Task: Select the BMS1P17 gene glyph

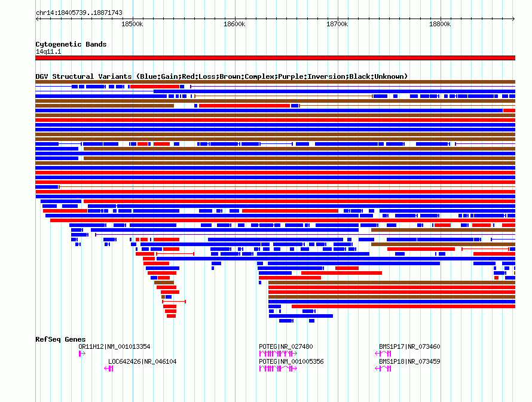Action: tap(383, 354)
